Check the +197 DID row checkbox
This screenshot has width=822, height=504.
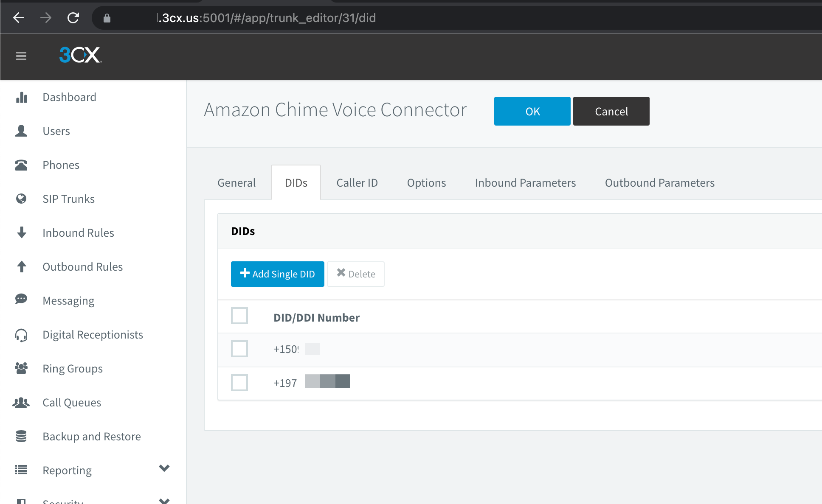click(239, 383)
